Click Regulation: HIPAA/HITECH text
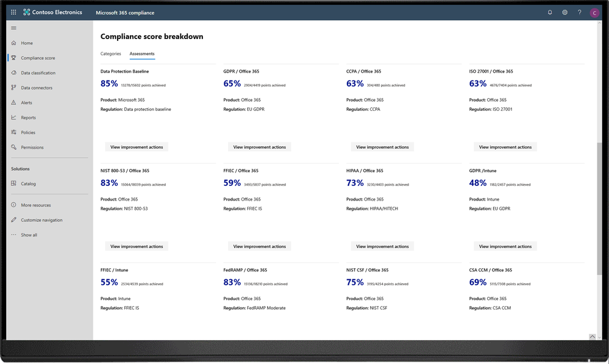 coord(372,209)
